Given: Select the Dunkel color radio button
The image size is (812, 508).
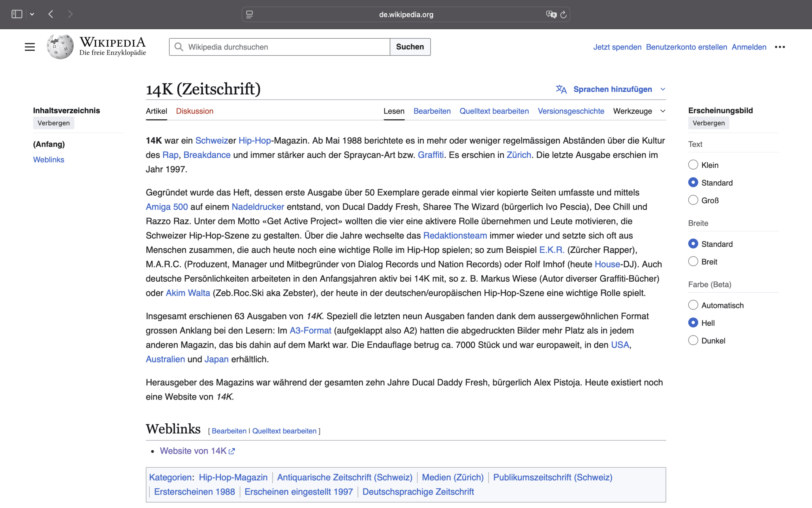Looking at the screenshot, I should (x=693, y=340).
